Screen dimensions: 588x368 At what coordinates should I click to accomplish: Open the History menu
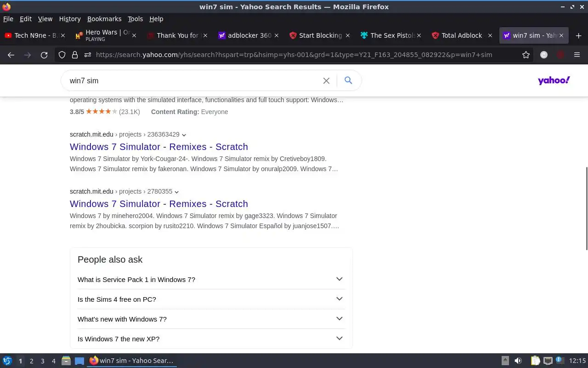[x=70, y=19]
